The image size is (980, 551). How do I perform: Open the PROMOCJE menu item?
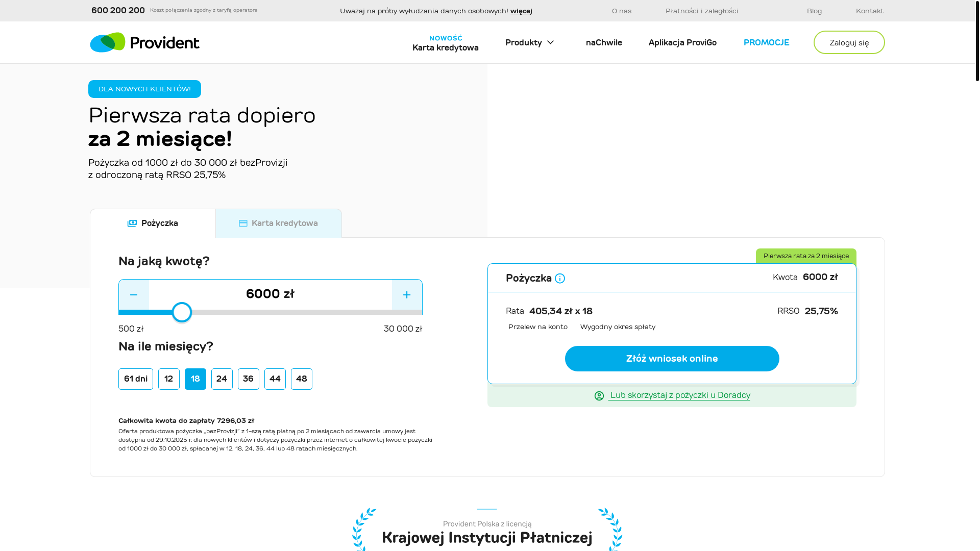coord(766,43)
